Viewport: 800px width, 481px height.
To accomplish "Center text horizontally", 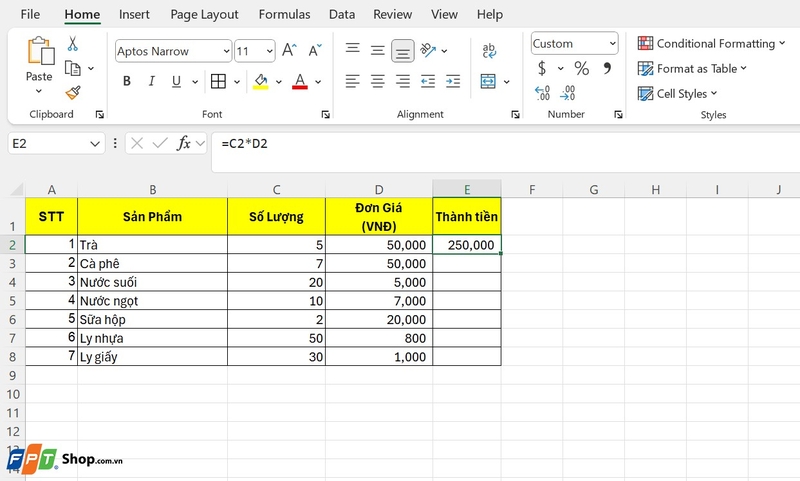I will [x=378, y=81].
